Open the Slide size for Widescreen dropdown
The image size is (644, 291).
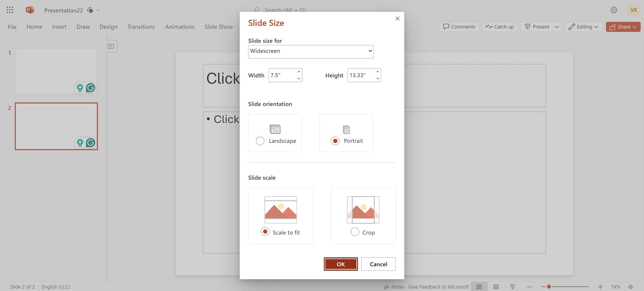click(x=311, y=51)
